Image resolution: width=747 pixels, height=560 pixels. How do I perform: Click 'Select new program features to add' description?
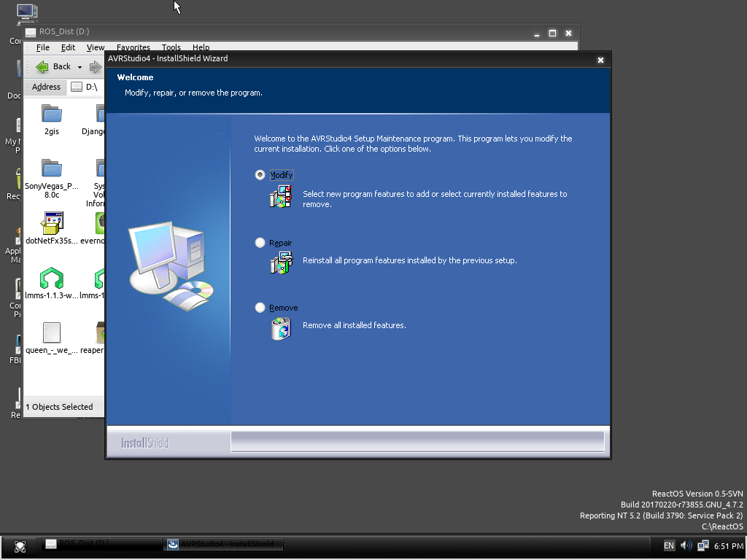click(435, 199)
